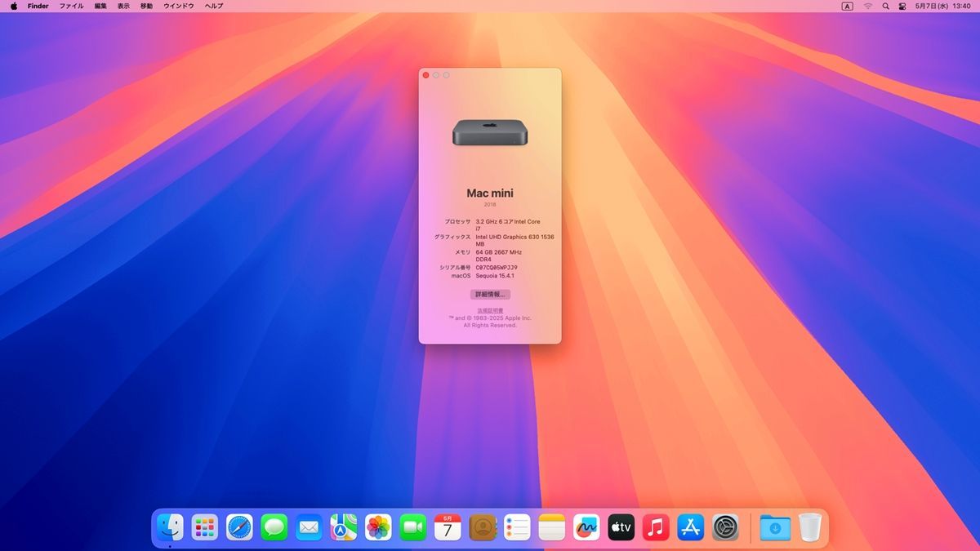980x551 pixels.
Task: Click the Wi-Fi status icon
Action: [868, 6]
